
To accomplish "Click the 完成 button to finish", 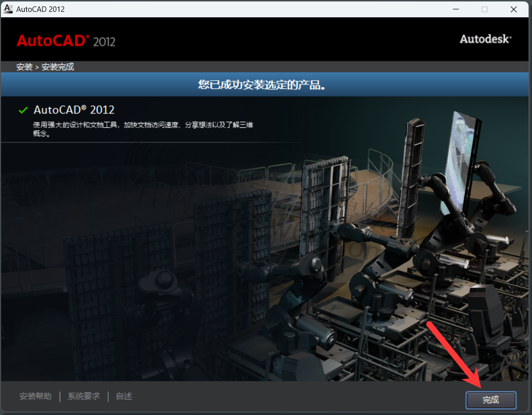I will coord(491,400).
